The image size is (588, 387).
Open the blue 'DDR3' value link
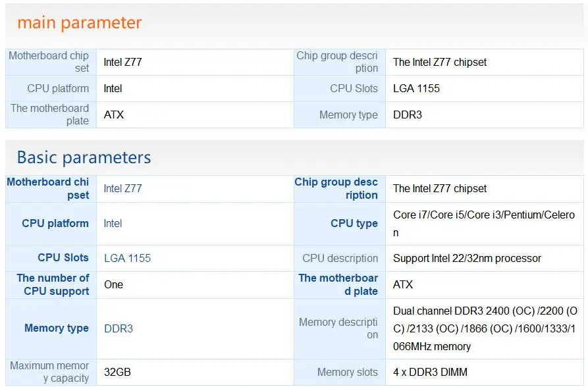pos(119,328)
